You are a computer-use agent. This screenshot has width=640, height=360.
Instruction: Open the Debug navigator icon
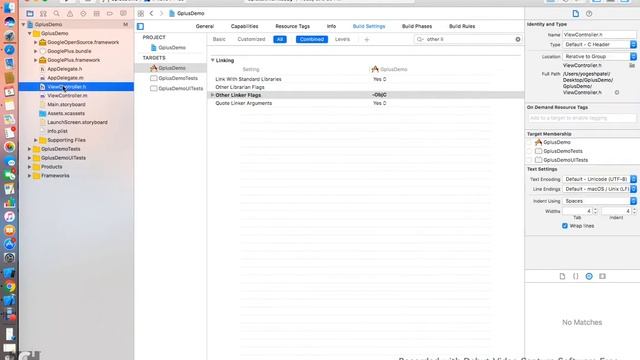97,13
